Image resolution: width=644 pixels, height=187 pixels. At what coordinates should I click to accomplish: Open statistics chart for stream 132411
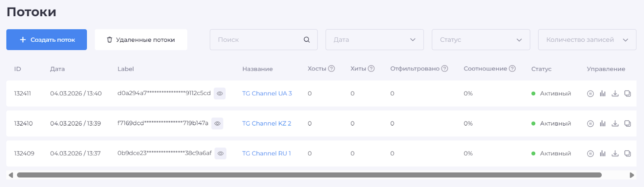603,94
